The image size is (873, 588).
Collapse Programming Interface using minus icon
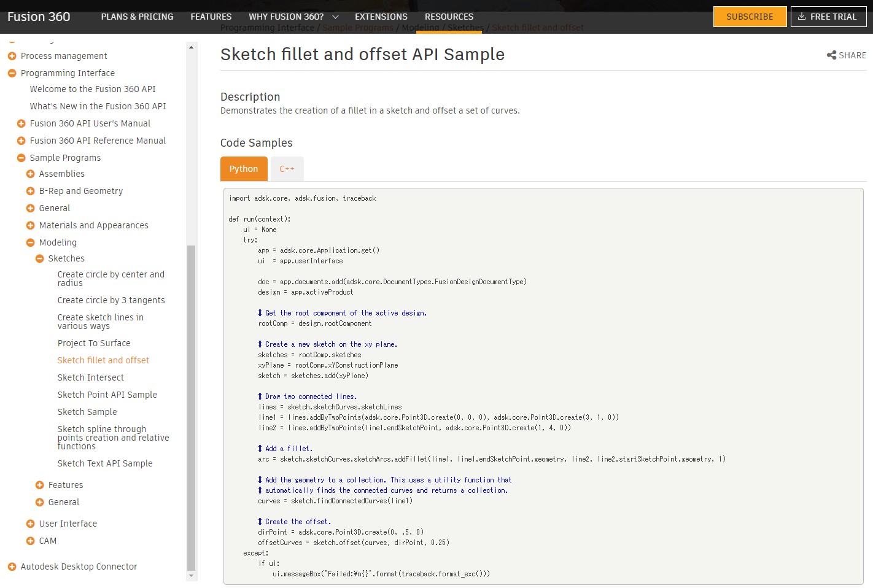tap(12, 73)
